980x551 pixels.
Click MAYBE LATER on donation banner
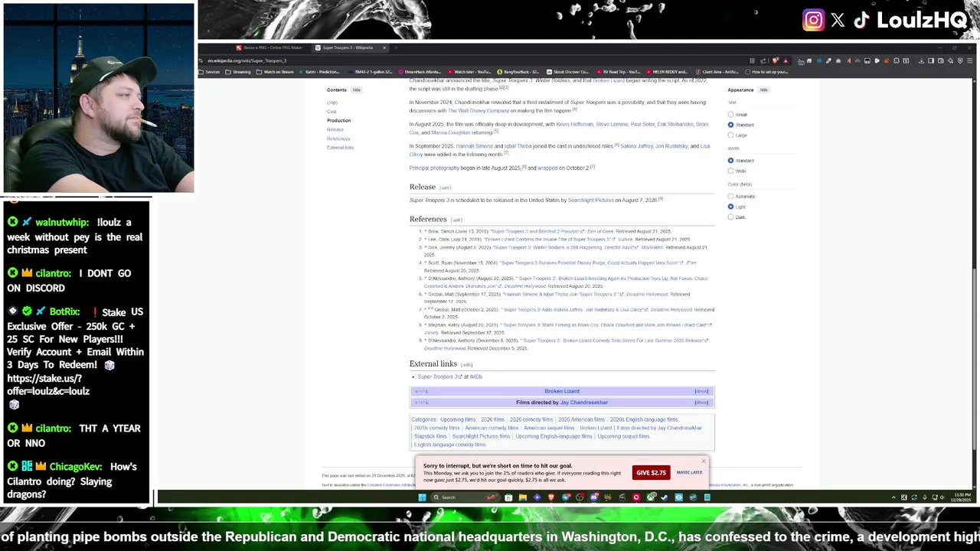pos(689,472)
